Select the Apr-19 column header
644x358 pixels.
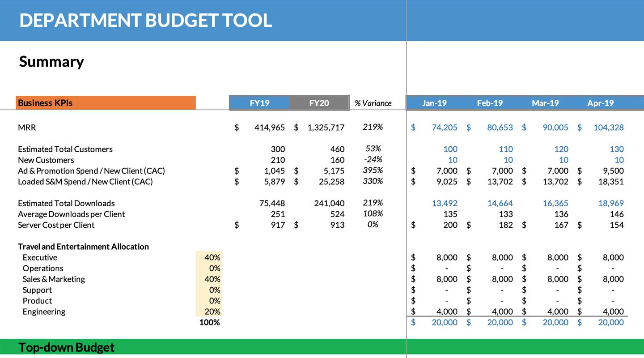click(600, 103)
